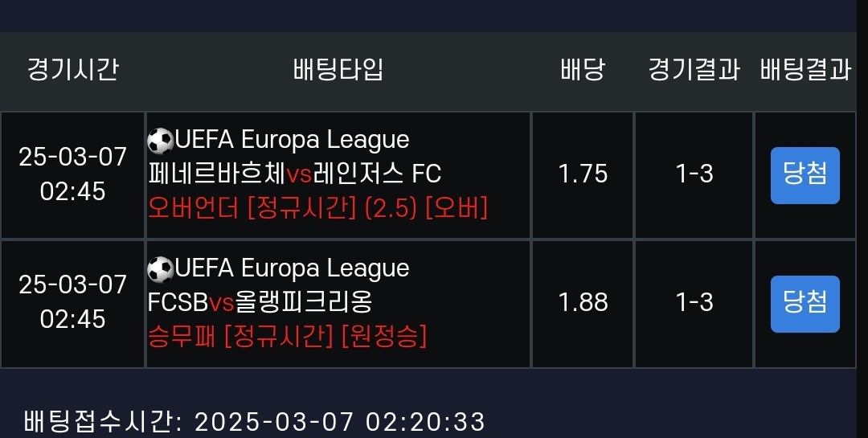The image size is (868, 438).
Task: Click the soccer ball icon in the 페네르바흐체 row
Action: coord(161,141)
